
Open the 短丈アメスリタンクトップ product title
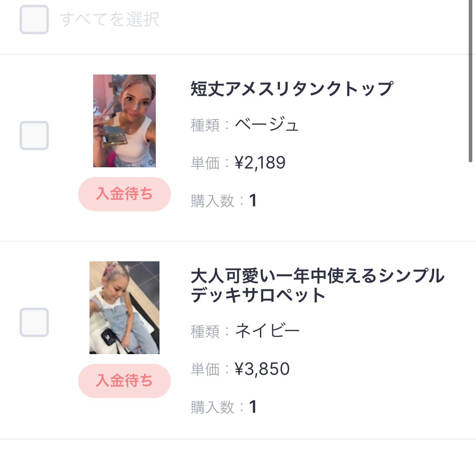tap(292, 89)
